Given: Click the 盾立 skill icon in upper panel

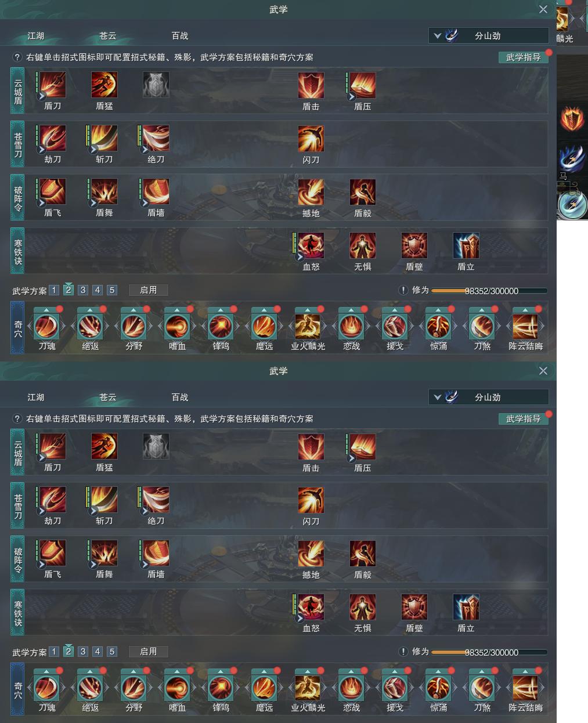Looking at the screenshot, I should coord(466,245).
